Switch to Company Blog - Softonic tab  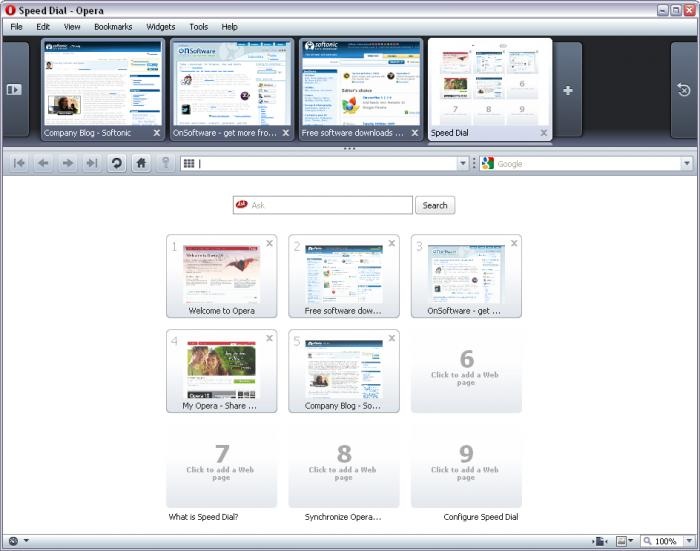tap(103, 89)
